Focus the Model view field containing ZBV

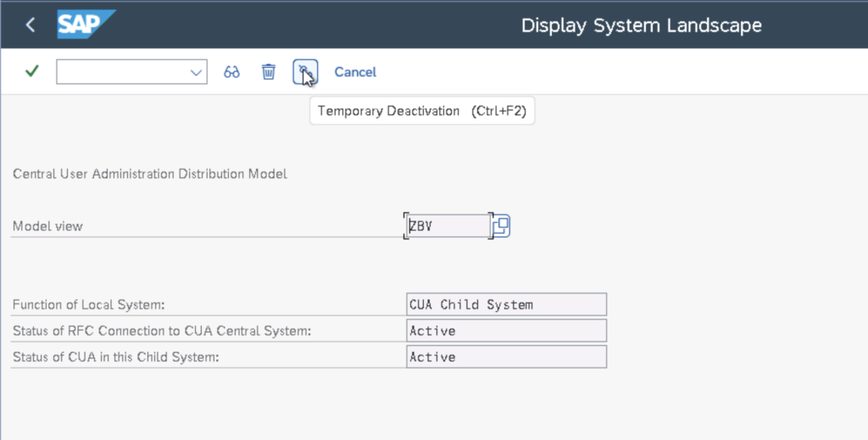tap(448, 226)
